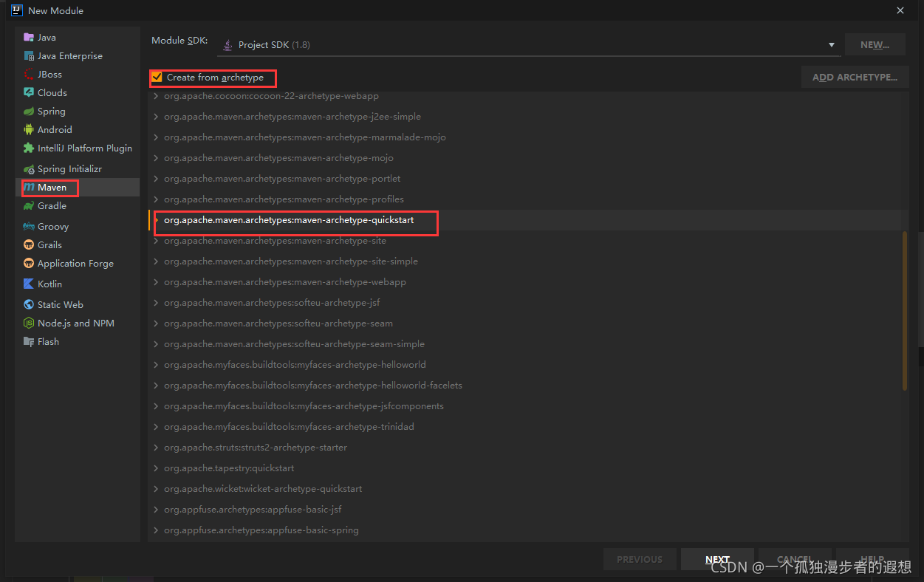Image resolution: width=924 pixels, height=582 pixels.
Task: Click the Spring leaf icon
Action: point(29,111)
